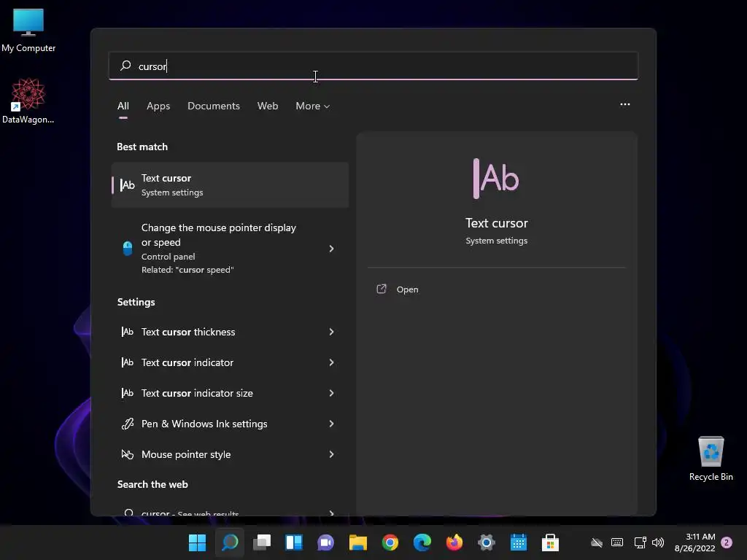747x560 pixels.
Task: Select the My Computer desktop icon
Action: (x=28, y=31)
